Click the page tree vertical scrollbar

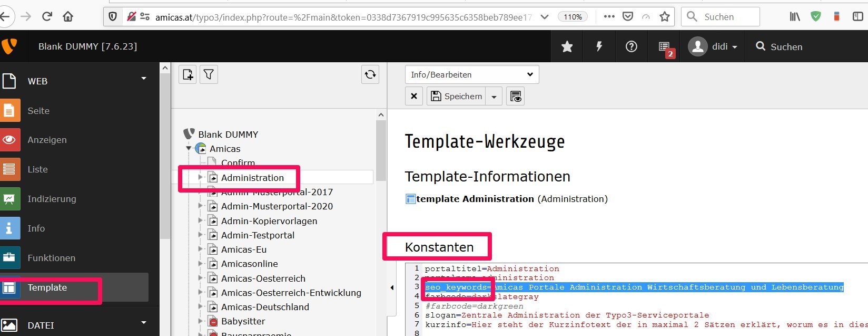click(381, 150)
